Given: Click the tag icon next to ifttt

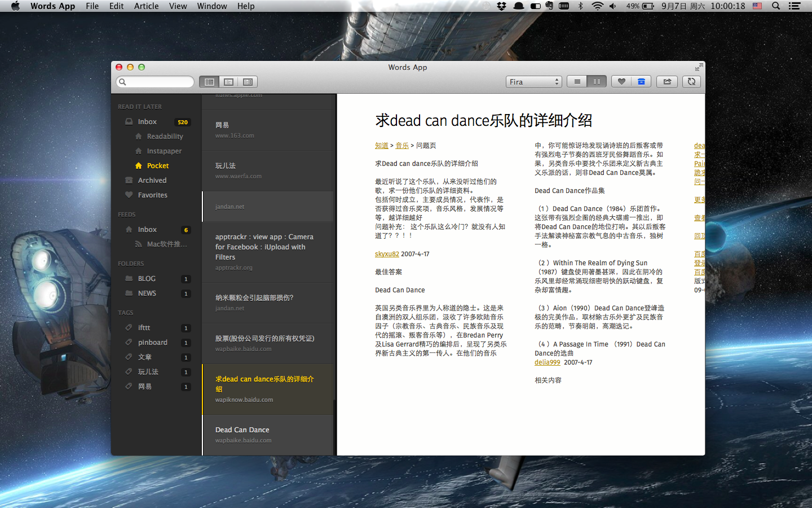Looking at the screenshot, I should coord(129,328).
